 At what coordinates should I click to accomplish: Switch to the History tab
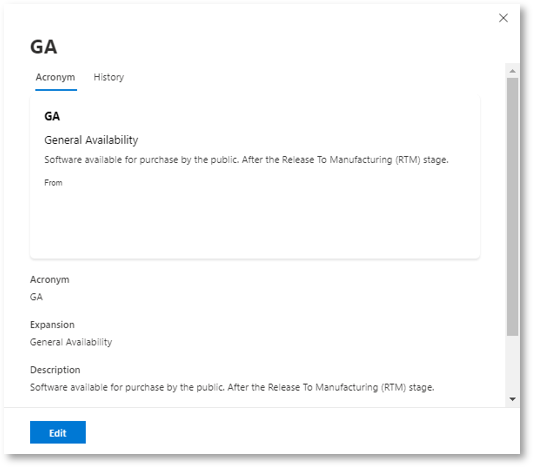tap(109, 77)
